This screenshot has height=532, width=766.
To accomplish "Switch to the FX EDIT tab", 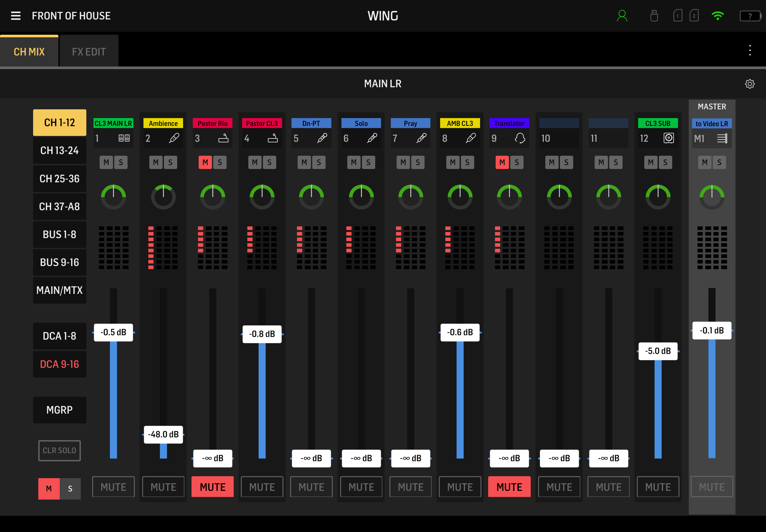I will coord(89,52).
